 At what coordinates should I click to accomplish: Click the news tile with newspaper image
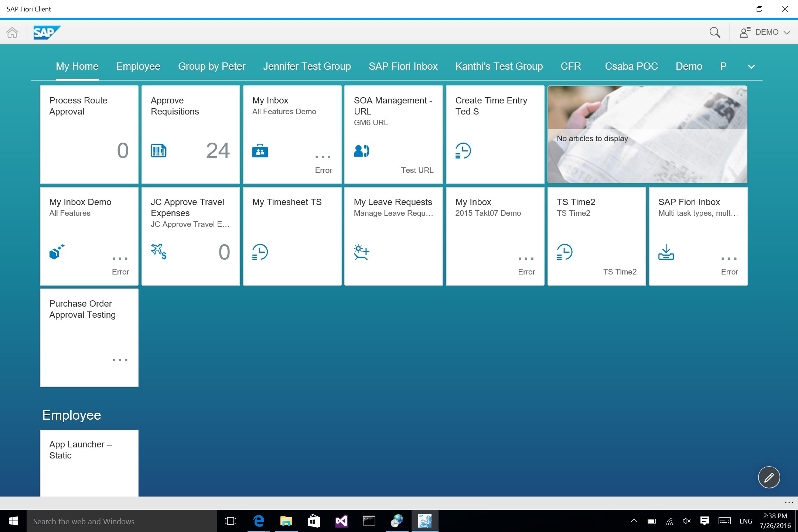(647, 134)
